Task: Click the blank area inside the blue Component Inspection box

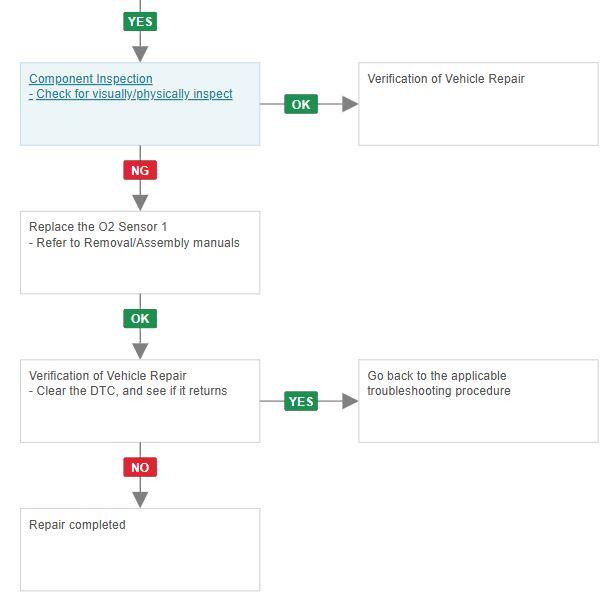Action: point(140,125)
